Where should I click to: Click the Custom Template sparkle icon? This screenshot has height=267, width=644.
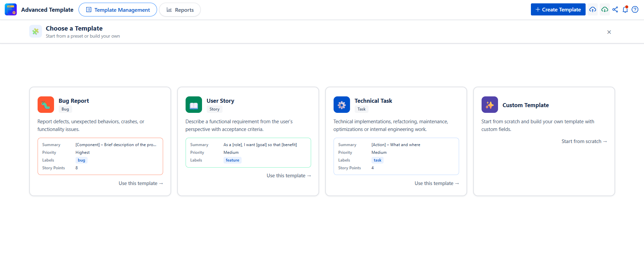click(490, 104)
